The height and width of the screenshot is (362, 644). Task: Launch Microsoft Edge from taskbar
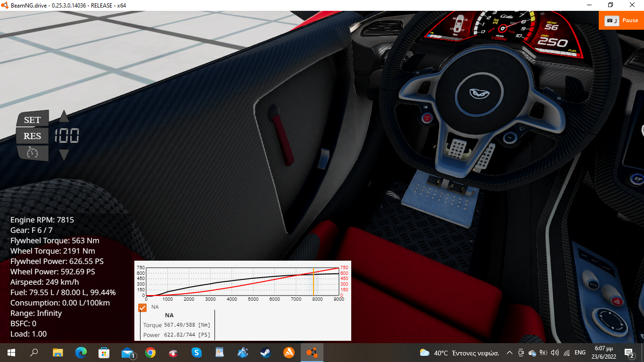tap(81, 352)
